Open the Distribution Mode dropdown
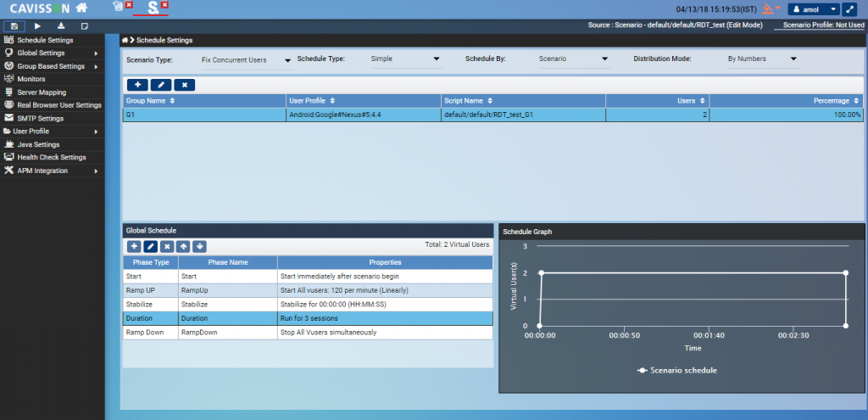Screen dimensions: 868x420 coord(762,59)
